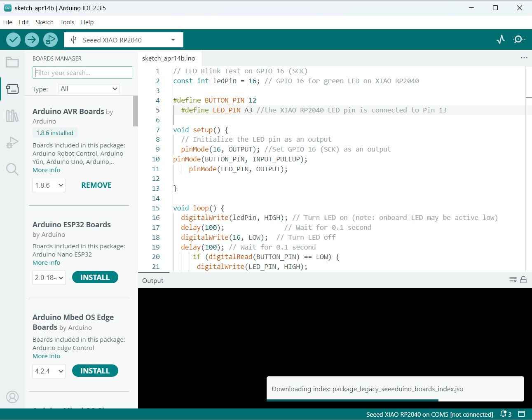Click the 'void loop() {' code line

point(199,208)
